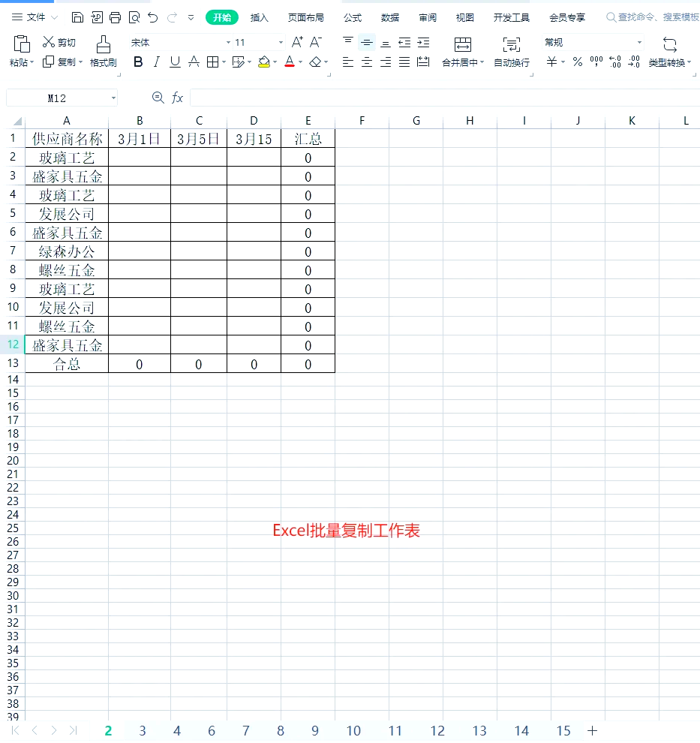Open Print Preview icon
The height and width of the screenshot is (743, 700).
click(134, 17)
